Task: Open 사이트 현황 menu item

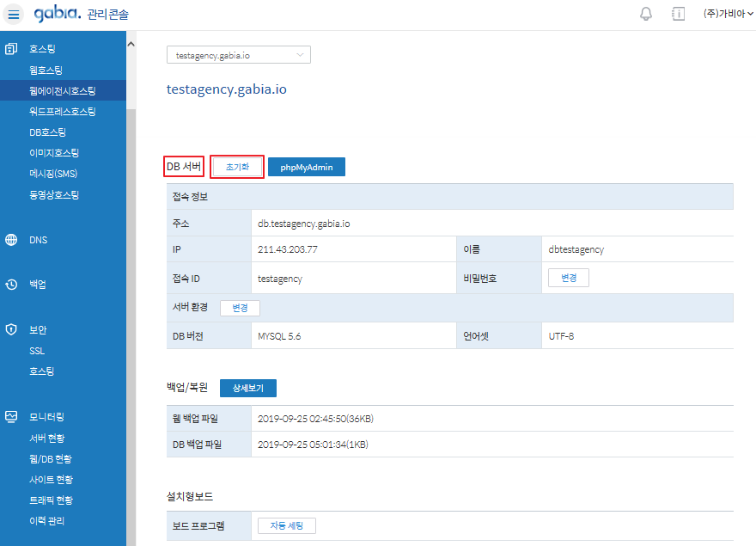Action: click(x=51, y=480)
